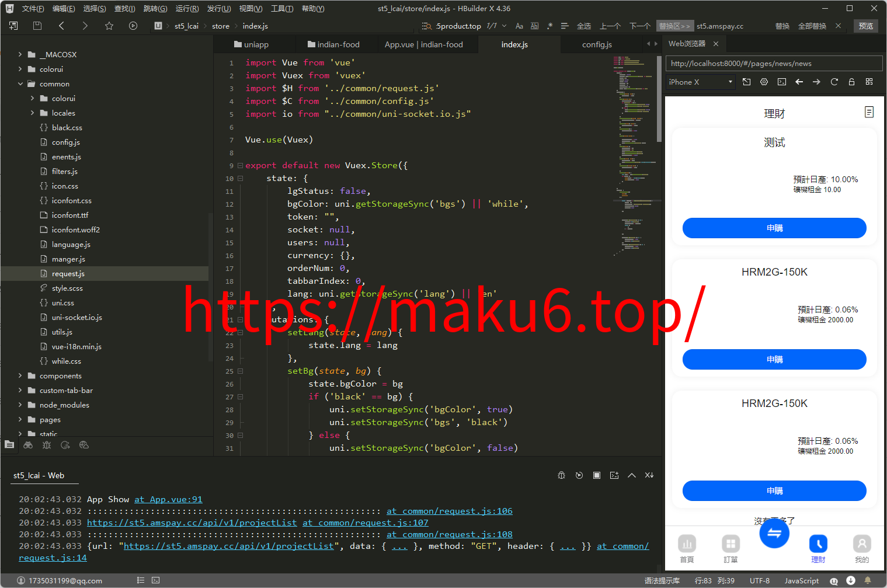Click the lock icon in browser toolbar

point(852,82)
